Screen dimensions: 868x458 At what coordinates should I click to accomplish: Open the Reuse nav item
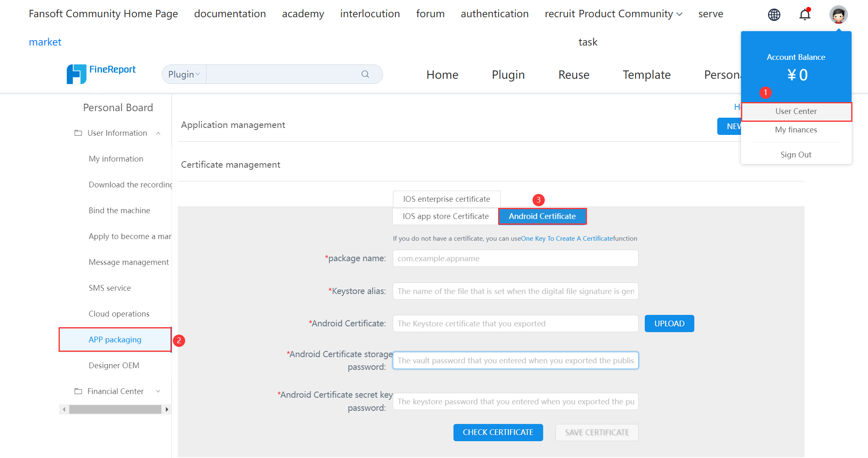[x=573, y=75]
